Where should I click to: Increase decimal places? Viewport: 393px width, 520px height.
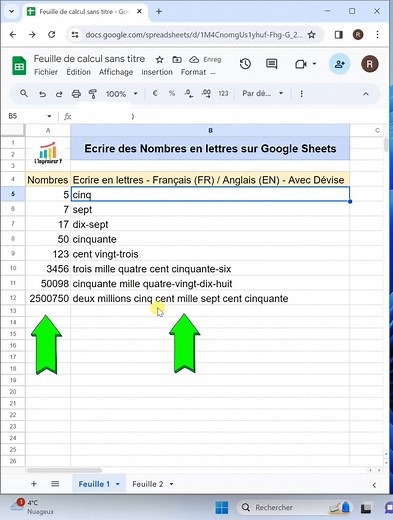pos(206,94)
